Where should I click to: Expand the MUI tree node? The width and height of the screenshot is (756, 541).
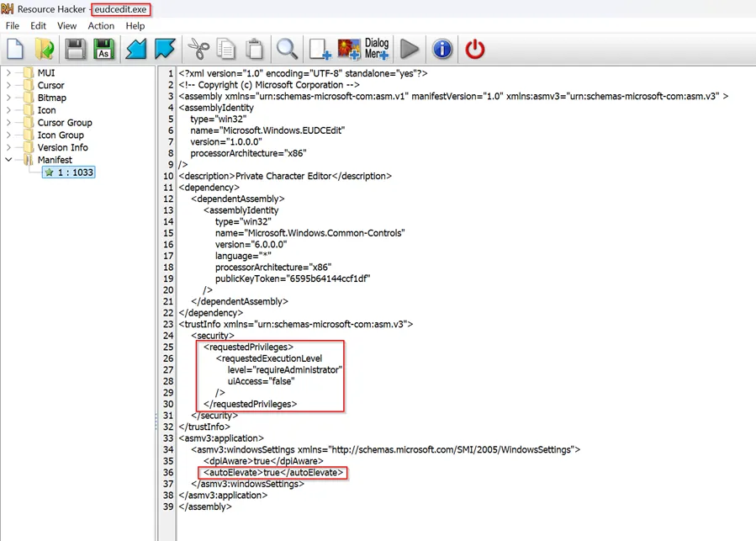[9, 73]
